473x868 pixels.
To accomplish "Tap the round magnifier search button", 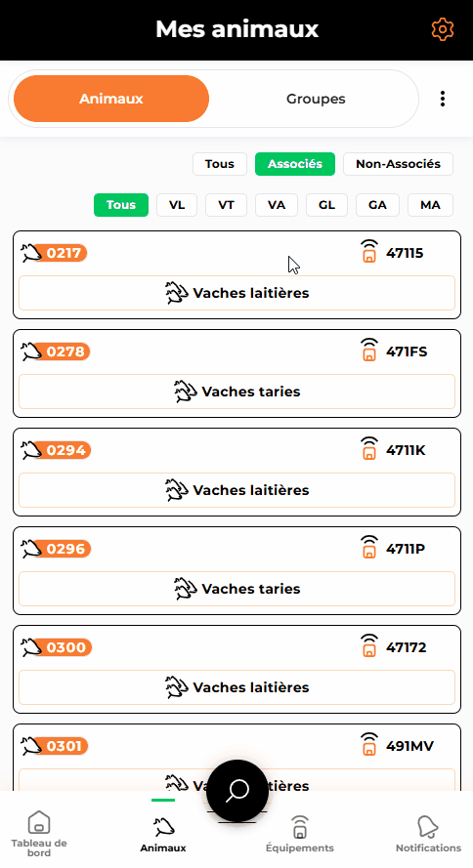I will click(x=237, y=791).
